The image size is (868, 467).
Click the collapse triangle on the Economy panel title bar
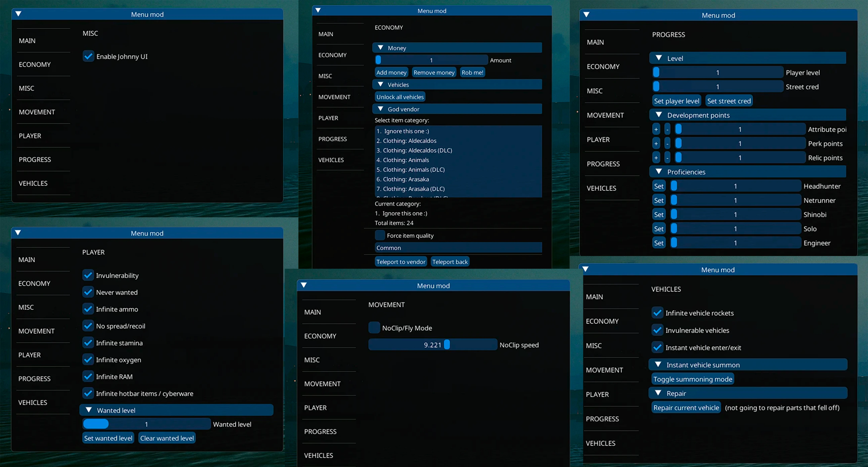coord(318,10)
